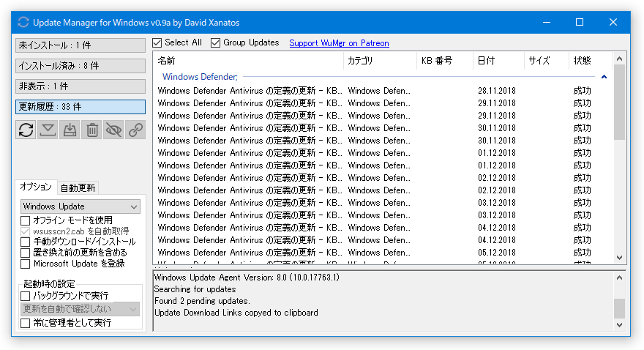
Task: Select the update dated 28.11.2018
Action: (382, 91)
